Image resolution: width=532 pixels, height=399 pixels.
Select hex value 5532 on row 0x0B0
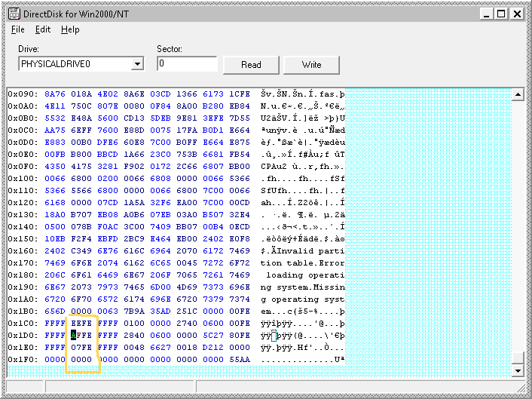(x=55, y=118)
